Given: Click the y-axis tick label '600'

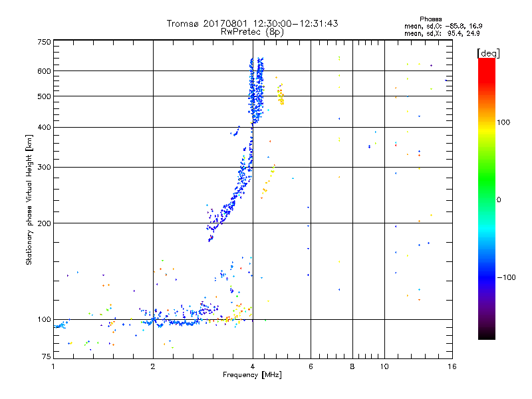Looking at the screenshot, I should pos(44,71).
